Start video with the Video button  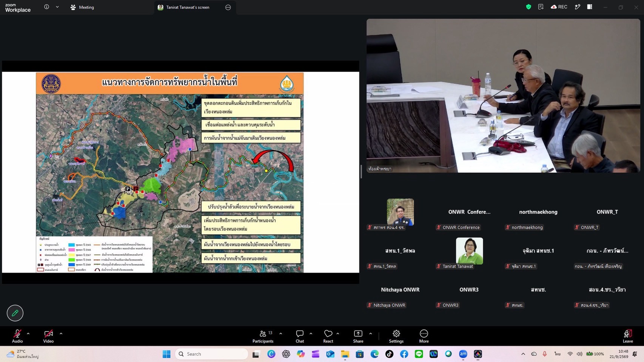coord(48,336)
